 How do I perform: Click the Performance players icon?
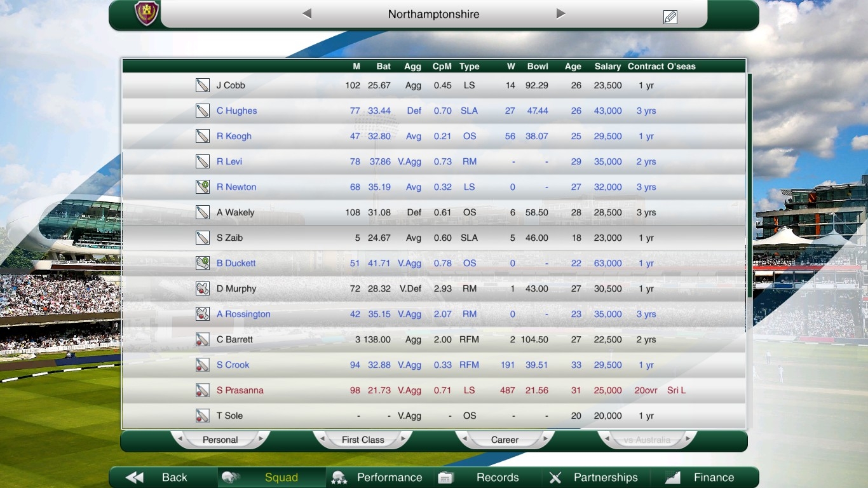pyautogui.click(x=339, y=478)
